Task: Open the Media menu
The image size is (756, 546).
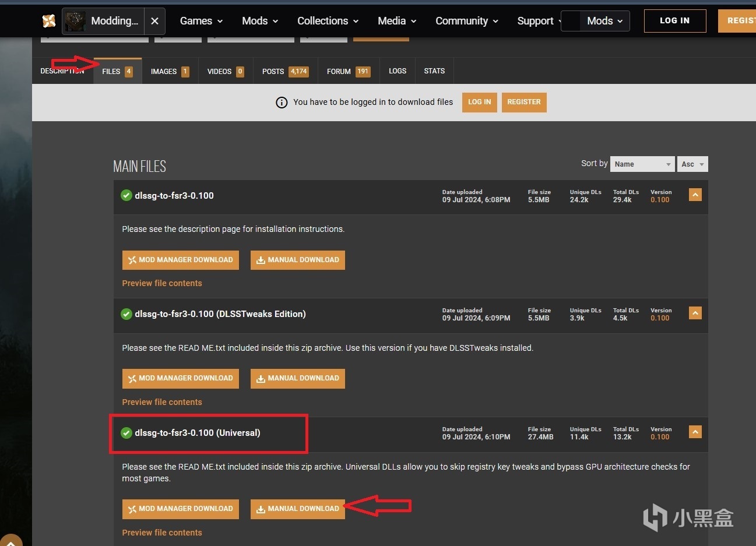Action: 397,21
